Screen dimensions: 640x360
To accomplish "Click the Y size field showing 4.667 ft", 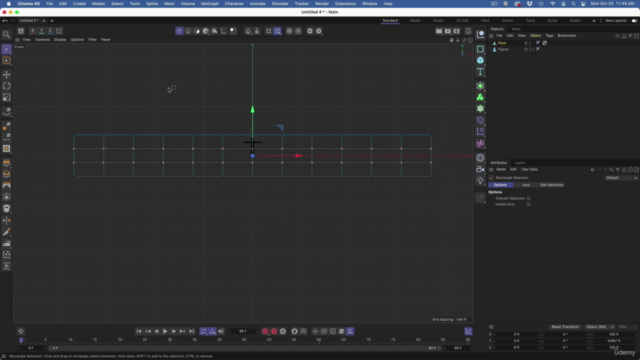I will point(613,341).
